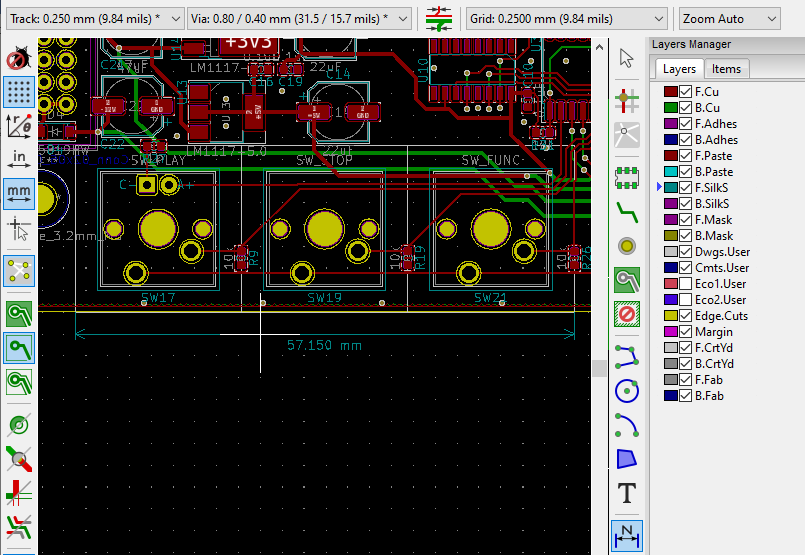The image size is (805, 555).
Task: Toggle auto track width icon
Action: (x=439, y=19)
